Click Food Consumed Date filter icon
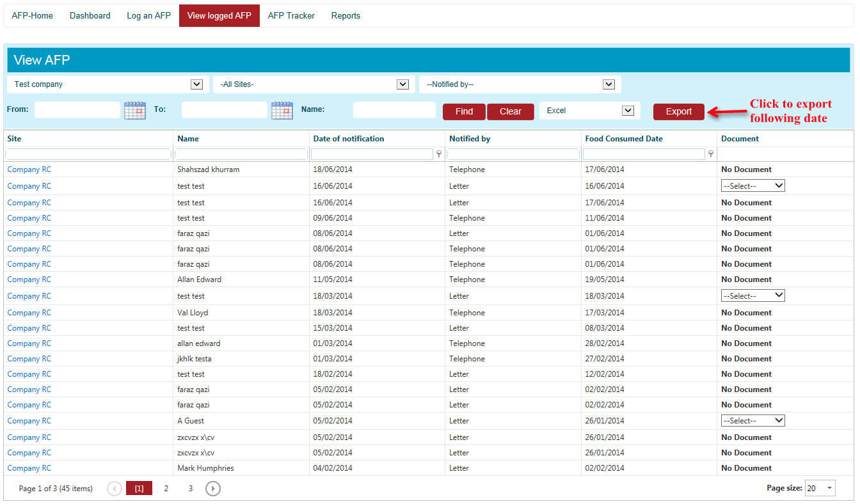The width and height of the screenshot is (860, 504). tap(711, 154)
